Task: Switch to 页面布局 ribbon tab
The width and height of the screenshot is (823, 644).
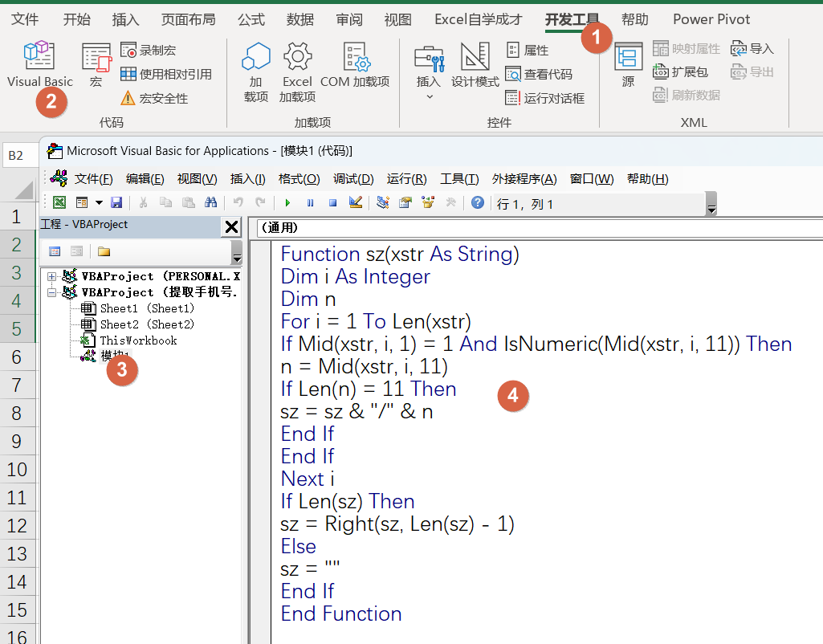Action: [x=188, y=19]
